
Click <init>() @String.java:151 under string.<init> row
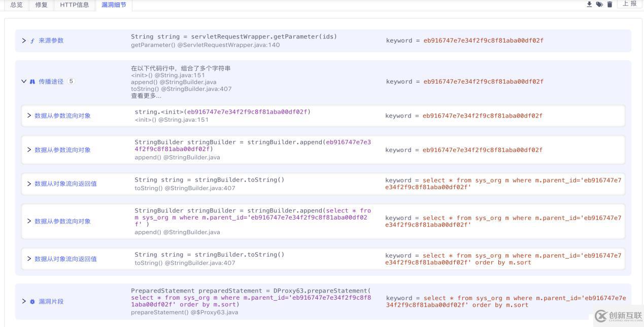click(172, 120)
